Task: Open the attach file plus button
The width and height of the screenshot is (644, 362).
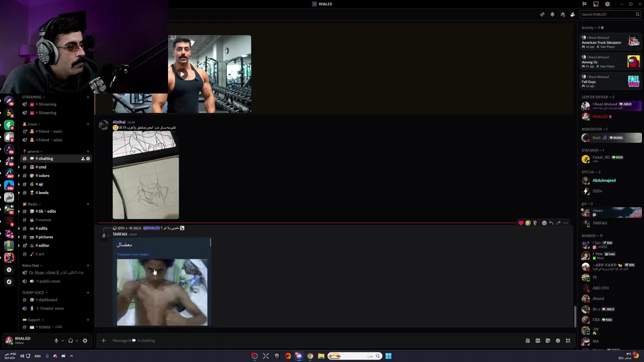Action: click(x=104, y=340)
